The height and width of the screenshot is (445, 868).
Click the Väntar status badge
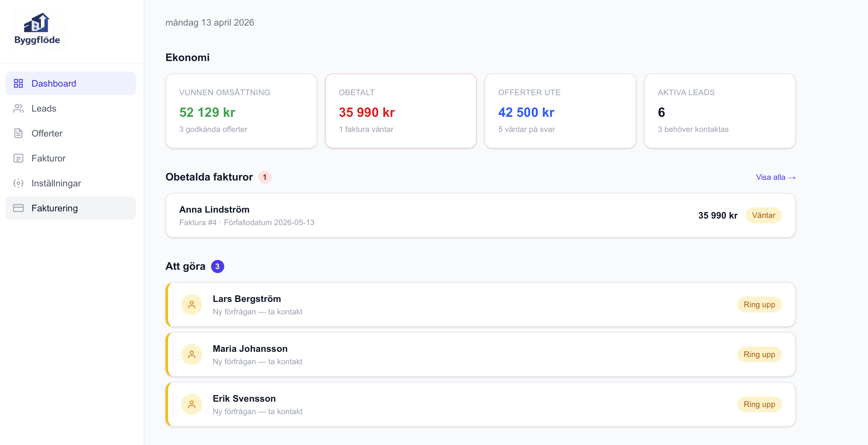click(x=763, y=215)
